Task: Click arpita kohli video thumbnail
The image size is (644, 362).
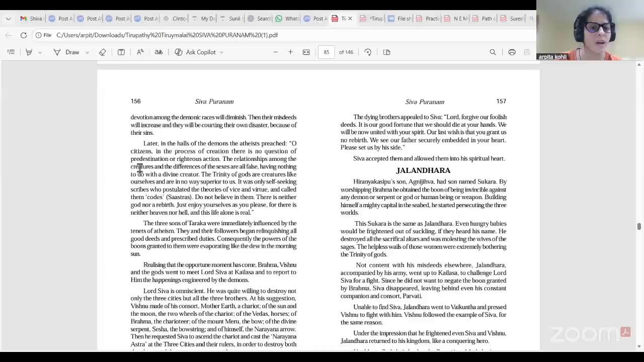Action: (590, 30)
